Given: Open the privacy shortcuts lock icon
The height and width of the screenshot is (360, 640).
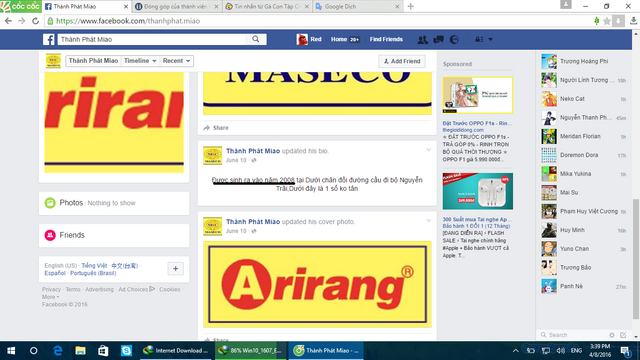Looking at the screenshot, I should pyautogui.click(x=479, y=40).
